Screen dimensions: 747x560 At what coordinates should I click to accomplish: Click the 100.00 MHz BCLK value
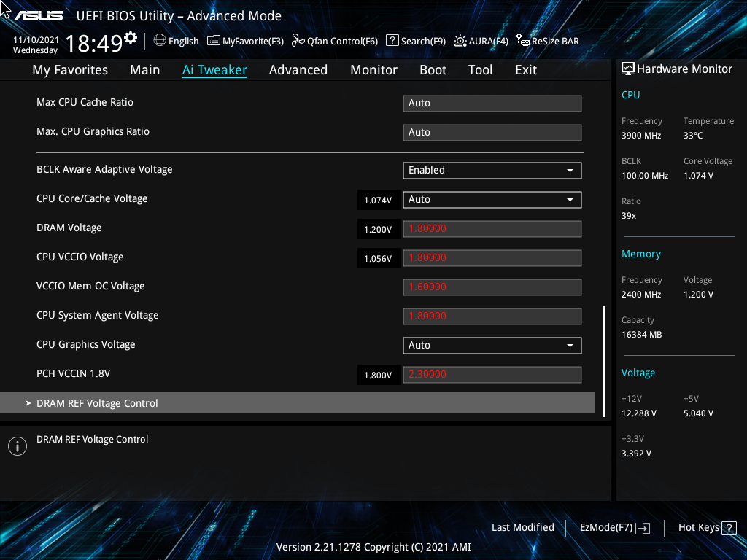click(645, 176)
